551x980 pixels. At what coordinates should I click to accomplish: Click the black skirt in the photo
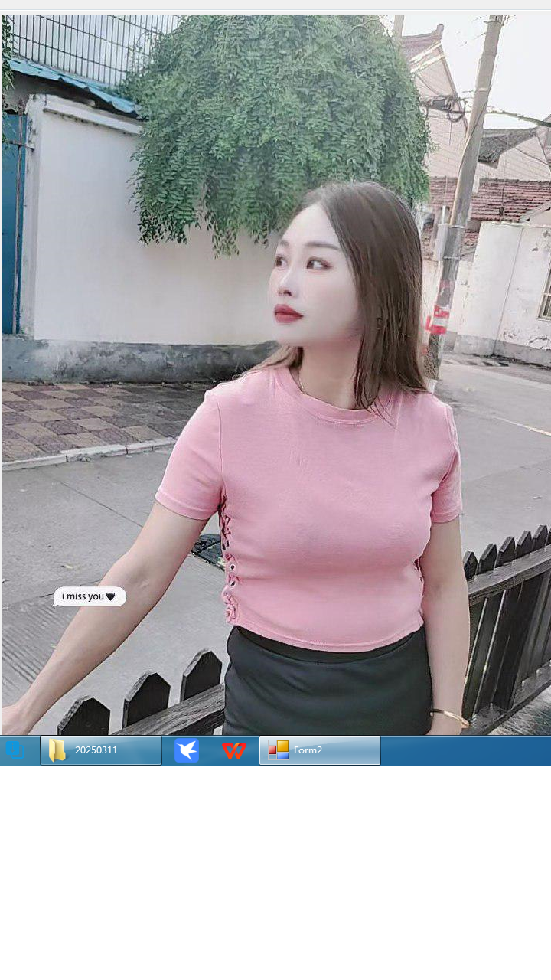pos(329,689)
